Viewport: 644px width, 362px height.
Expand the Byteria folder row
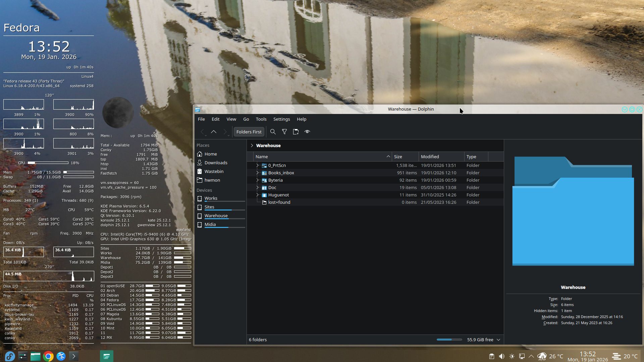(x=258, y=180)
